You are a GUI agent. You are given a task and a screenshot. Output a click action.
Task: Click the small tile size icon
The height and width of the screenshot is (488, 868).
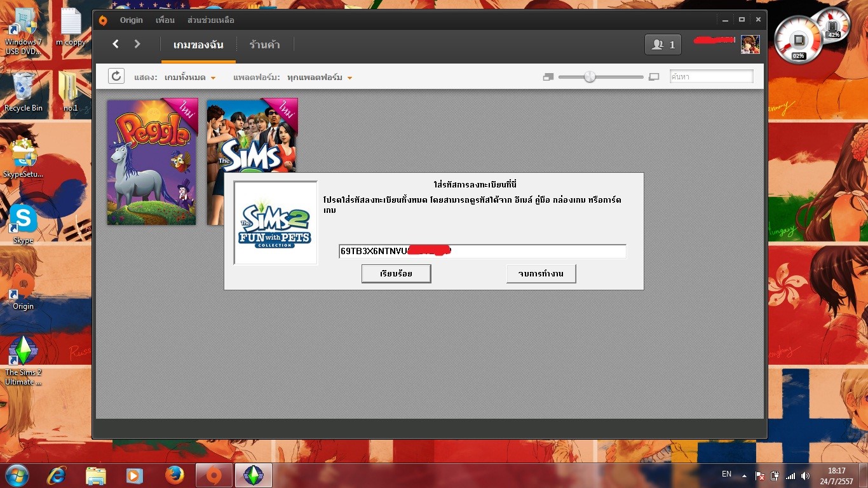coord(548,78)
